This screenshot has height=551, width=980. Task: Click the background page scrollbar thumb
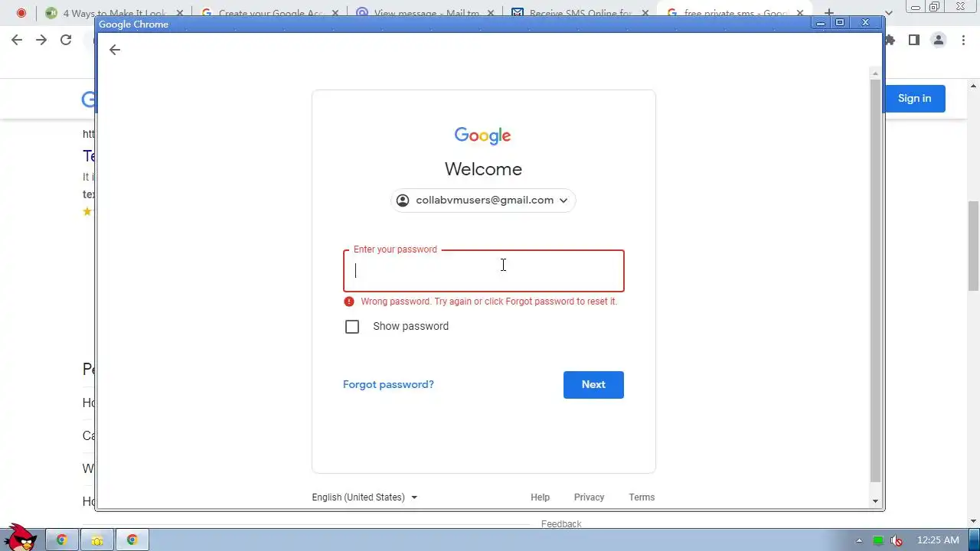pos(973,246)
